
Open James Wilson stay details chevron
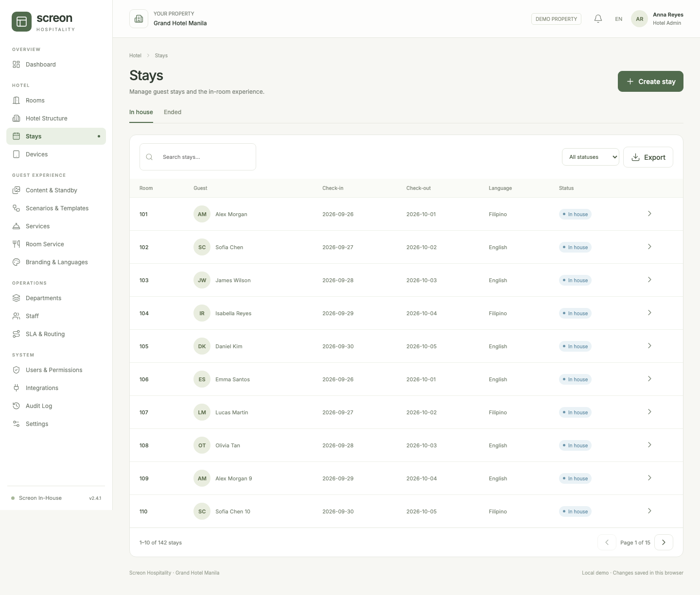click(x=649, y=280)
